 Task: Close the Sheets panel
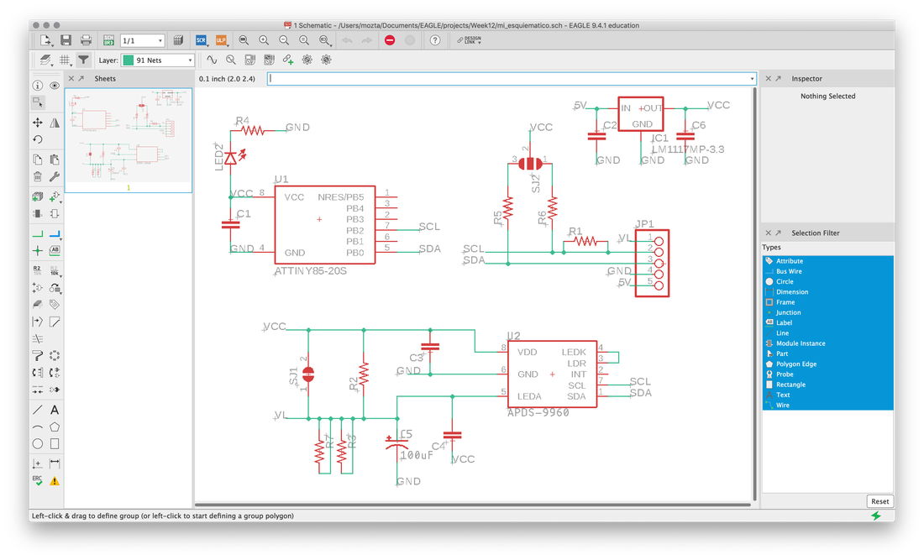(x=71, y=78)
